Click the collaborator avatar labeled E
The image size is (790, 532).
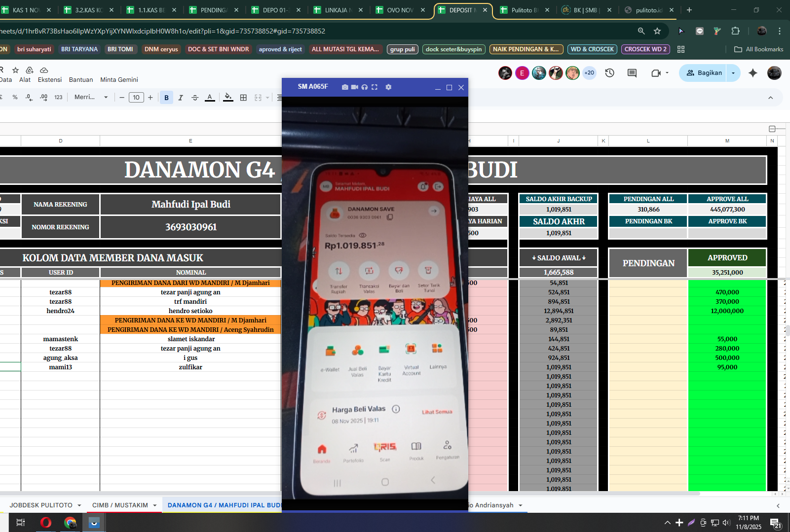(x=522, y=73)
